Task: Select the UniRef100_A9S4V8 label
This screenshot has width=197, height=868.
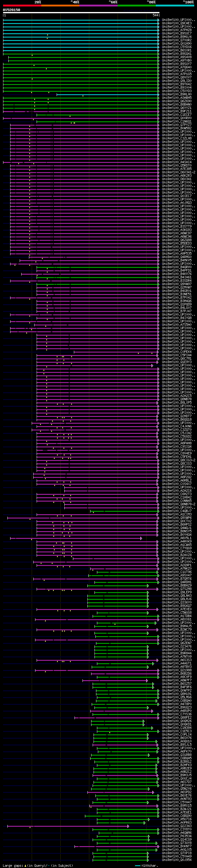Action: coord(177,57)
